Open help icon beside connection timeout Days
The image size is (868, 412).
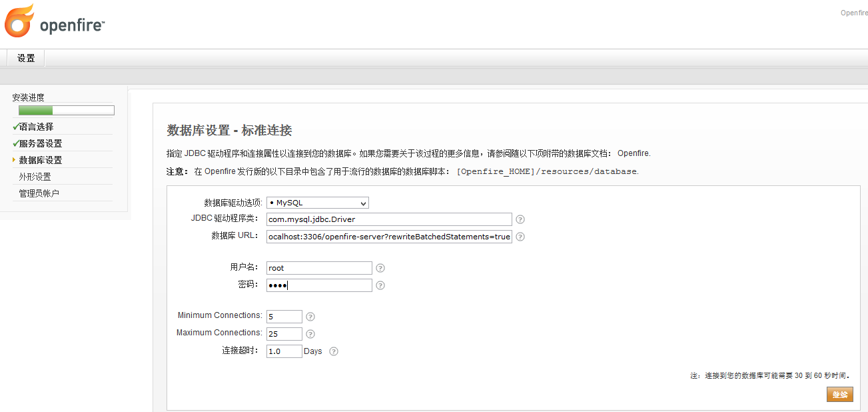(x=334, y=351)
